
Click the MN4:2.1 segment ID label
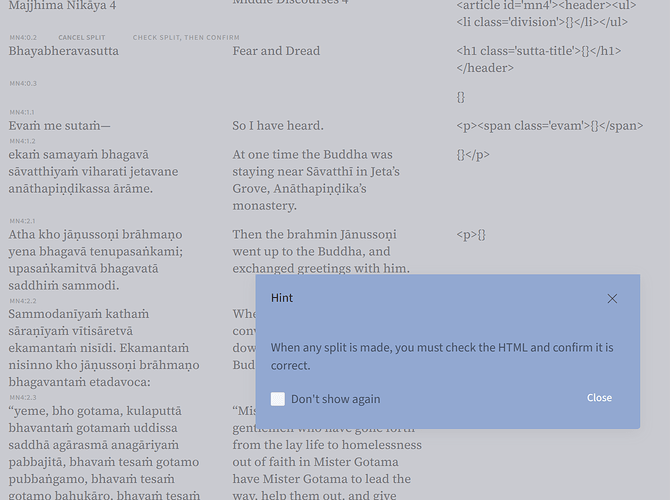[22, 221]
